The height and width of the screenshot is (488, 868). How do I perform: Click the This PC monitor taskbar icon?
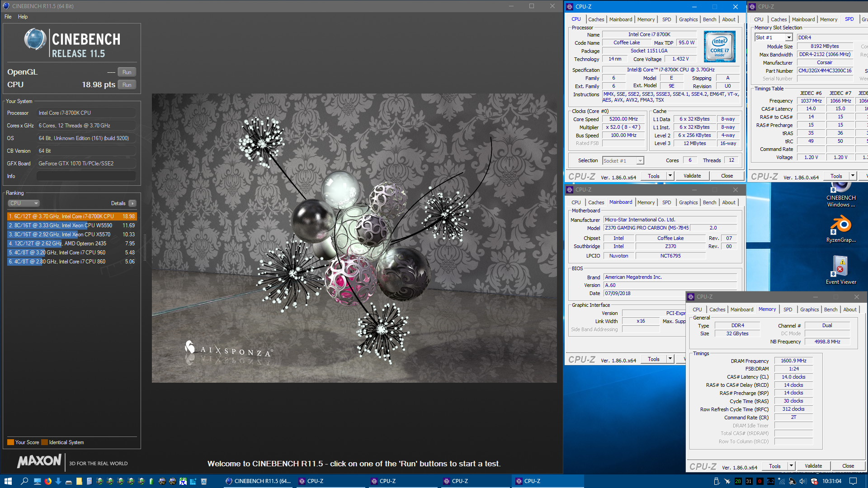click(38, 481)
